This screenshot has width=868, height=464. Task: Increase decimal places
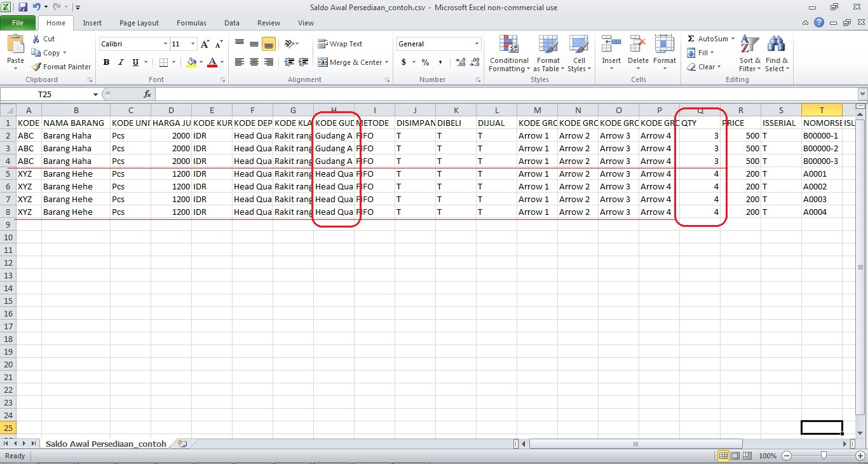tap(460, 62)
